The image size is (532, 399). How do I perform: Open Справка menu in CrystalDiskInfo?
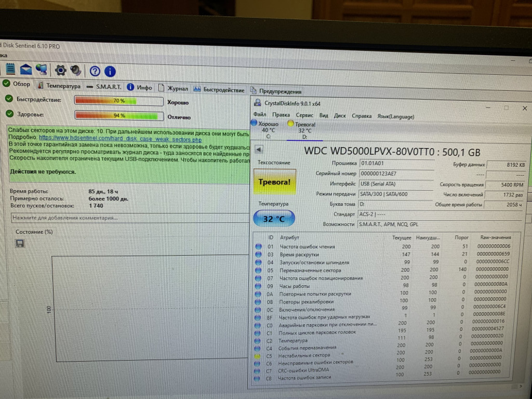click(x=362, y=116)
